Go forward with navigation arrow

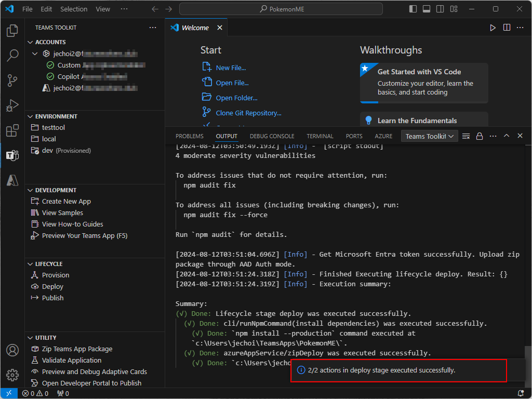pyautogui.click(x=169, y=9)
